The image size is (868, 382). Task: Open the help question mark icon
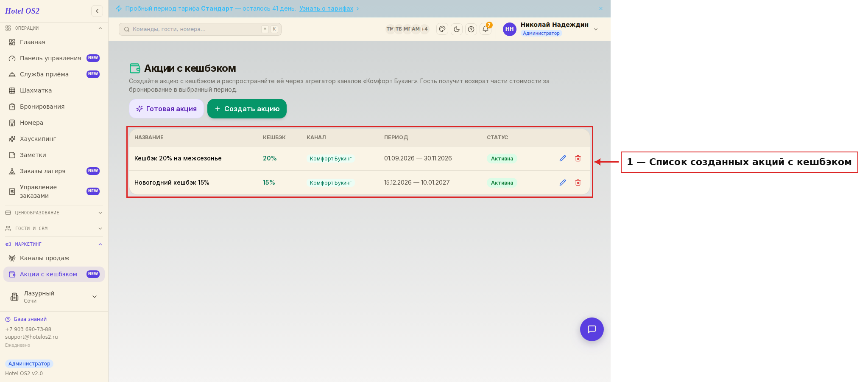click(x=471, y=29)
